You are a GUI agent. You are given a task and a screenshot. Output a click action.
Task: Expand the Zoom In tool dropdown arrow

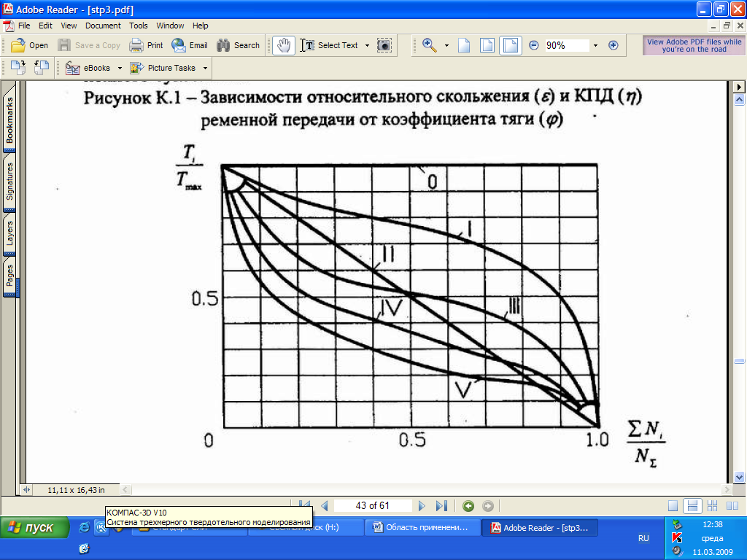(x=446, y=45)
